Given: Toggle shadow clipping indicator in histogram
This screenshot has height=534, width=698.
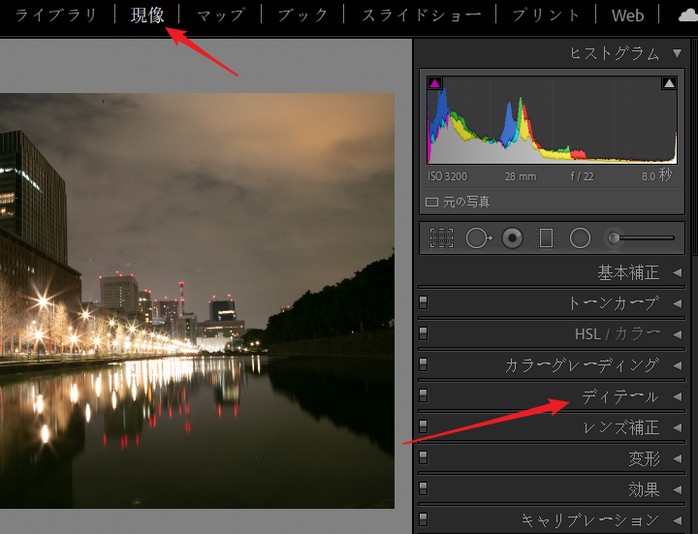Looking at the screenshot, I should [435, 84].
